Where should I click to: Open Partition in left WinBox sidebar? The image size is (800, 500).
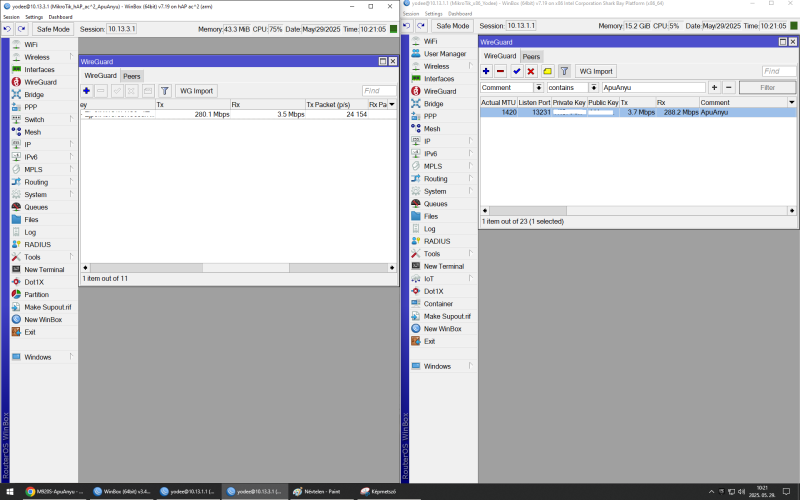[36, 294]
